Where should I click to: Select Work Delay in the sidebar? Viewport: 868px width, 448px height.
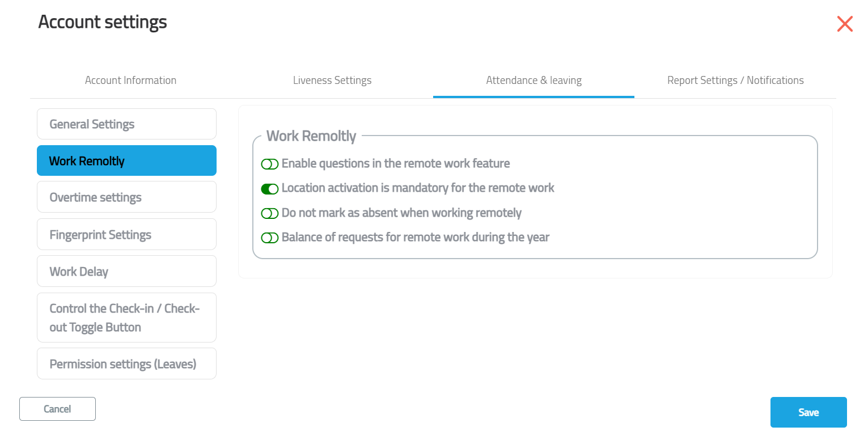126,271
